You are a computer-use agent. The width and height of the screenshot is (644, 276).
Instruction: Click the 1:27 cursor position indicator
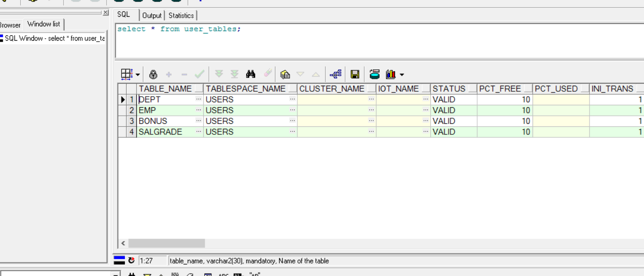coord(153,261)
